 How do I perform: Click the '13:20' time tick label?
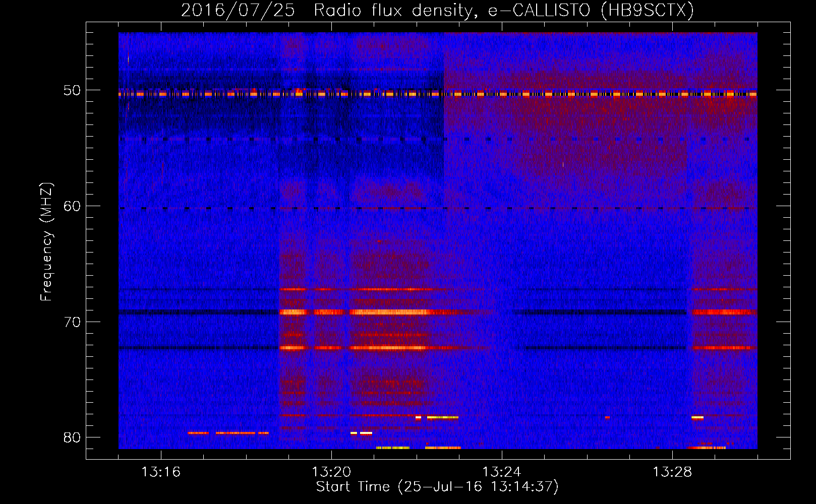click(x=331, y=472)
